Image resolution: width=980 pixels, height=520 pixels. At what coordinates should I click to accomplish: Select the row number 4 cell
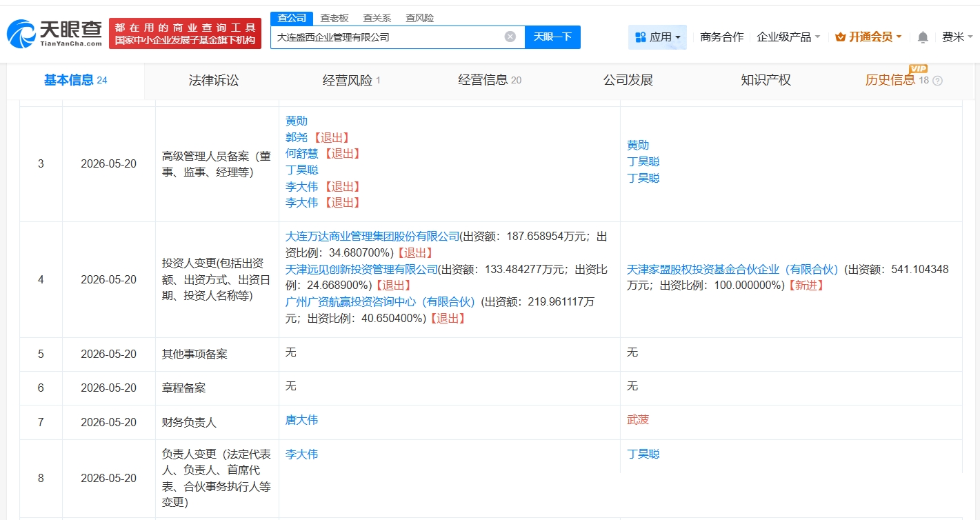click(41, 280)
